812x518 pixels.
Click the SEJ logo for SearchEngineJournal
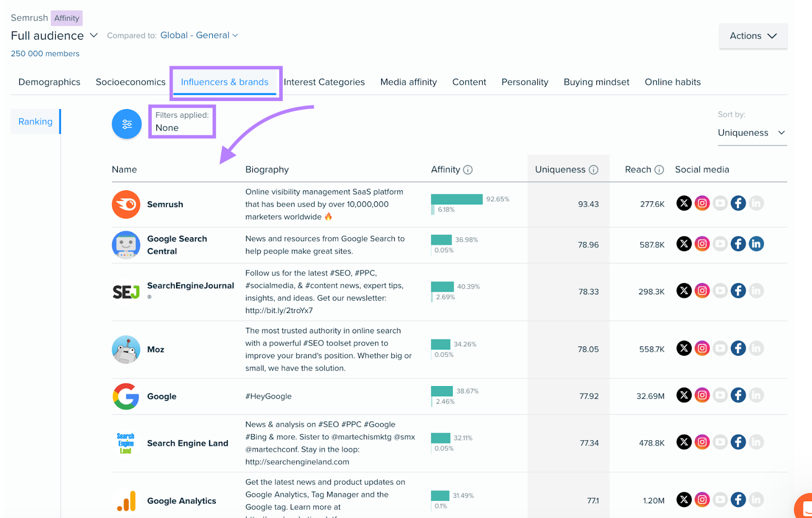coord(125,291)
